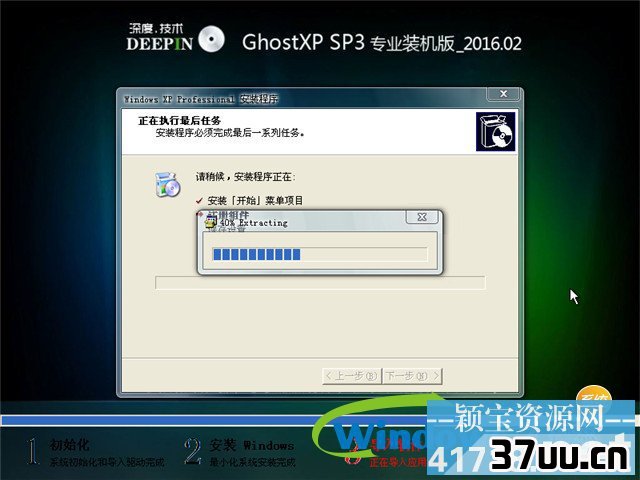Click the extractor icon beside 40% Extracting
The width and height of the screenshot is (640, 480).
tap(211, 222)
